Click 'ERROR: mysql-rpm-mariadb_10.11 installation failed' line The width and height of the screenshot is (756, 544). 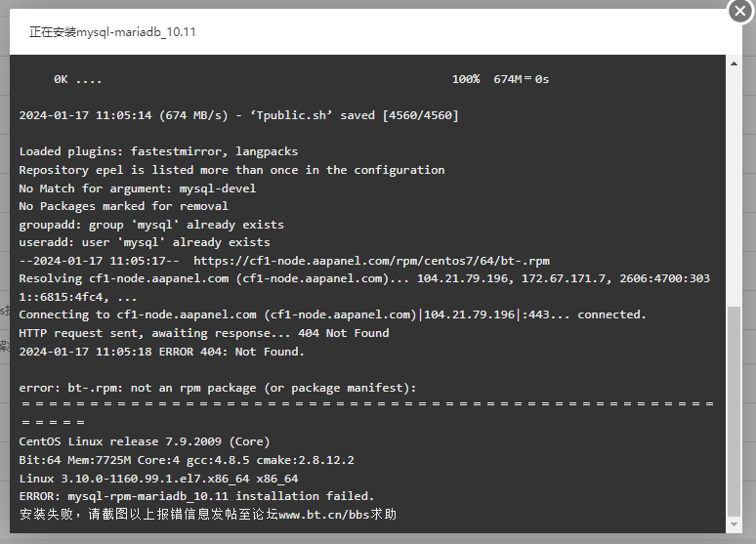[x=196, y=496]
